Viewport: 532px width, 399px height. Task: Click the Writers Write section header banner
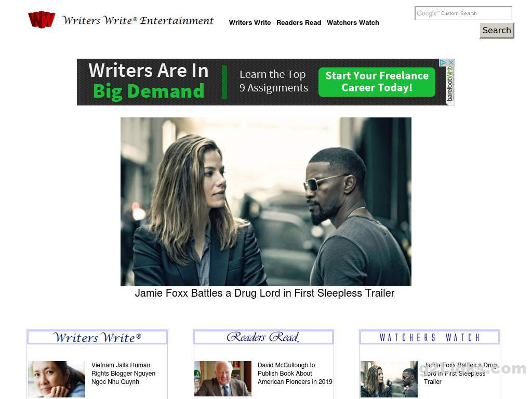(97, 337)
